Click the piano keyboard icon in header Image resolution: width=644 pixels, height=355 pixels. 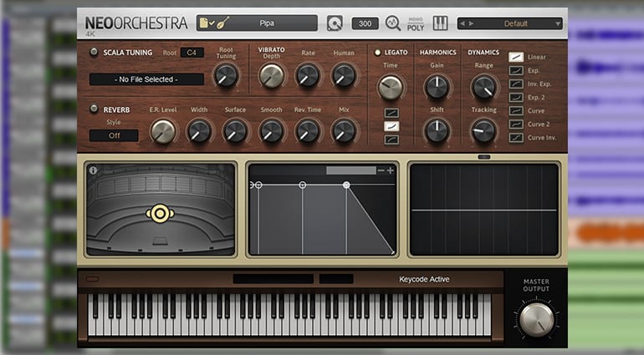pos(440,23)
